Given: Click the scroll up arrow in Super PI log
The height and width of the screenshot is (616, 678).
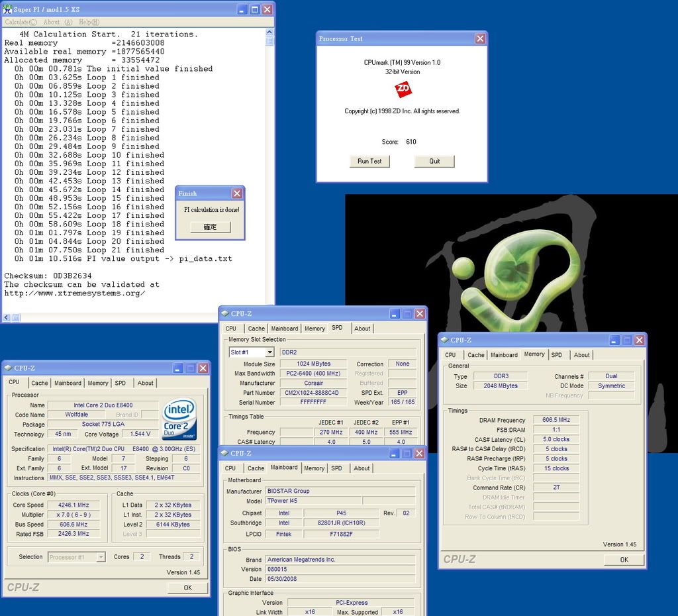Looking at the screenshot, I should tap(269, 32).
